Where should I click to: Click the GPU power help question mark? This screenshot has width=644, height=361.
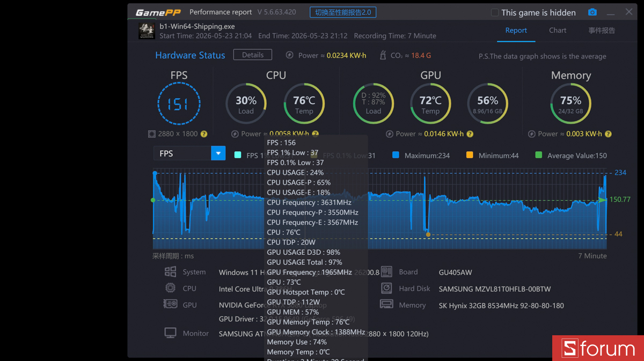[469, 134]
